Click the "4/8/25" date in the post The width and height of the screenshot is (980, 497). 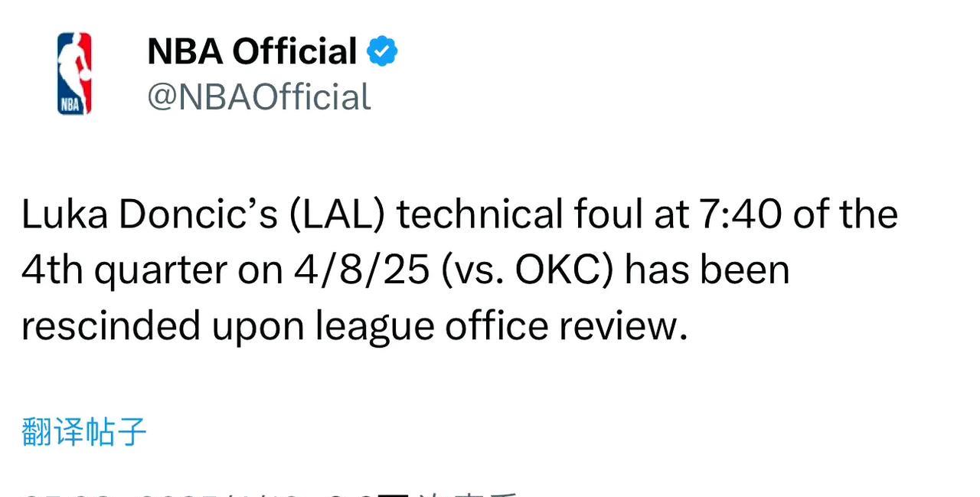point(361,270)
